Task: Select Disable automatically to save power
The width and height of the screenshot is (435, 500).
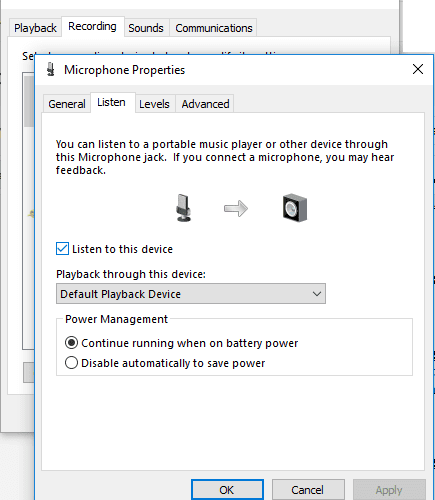Action: click(x=71, y=363)
